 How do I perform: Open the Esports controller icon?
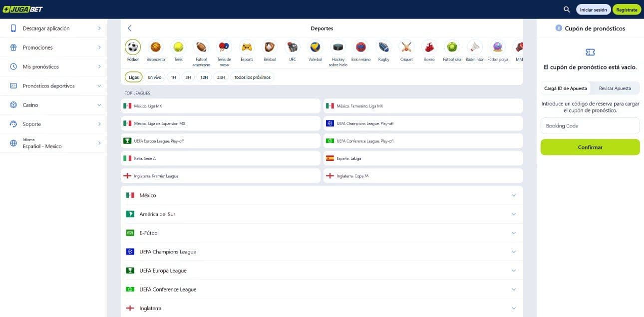click(x=247, y=47)
